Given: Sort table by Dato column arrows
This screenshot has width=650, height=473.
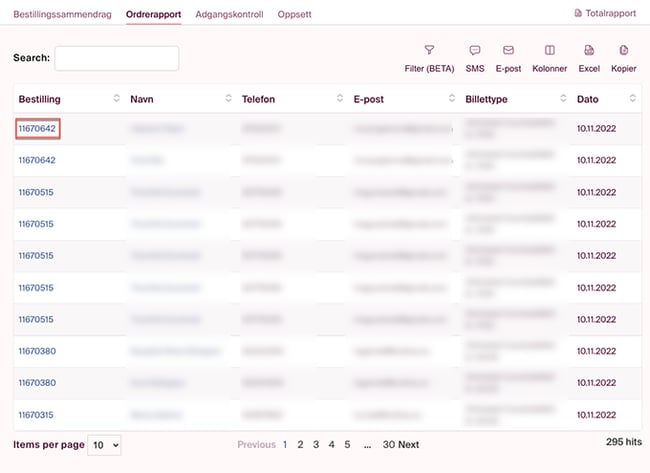Looking at the screenshot, I should [x=632, y=99].
